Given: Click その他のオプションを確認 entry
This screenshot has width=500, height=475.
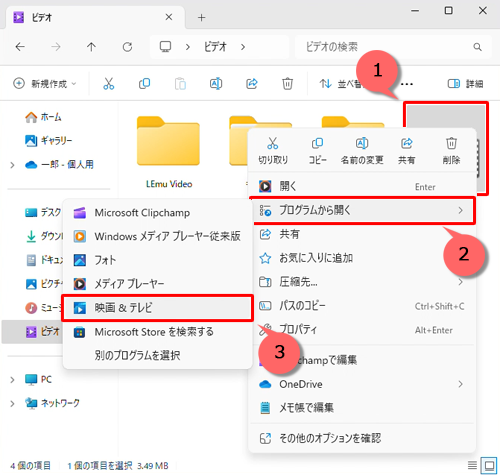Looking at the screenshot, I should pos(363,438).
